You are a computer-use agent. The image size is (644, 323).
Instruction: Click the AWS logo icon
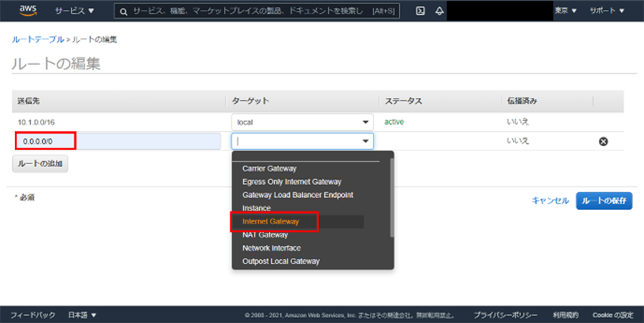28,11
